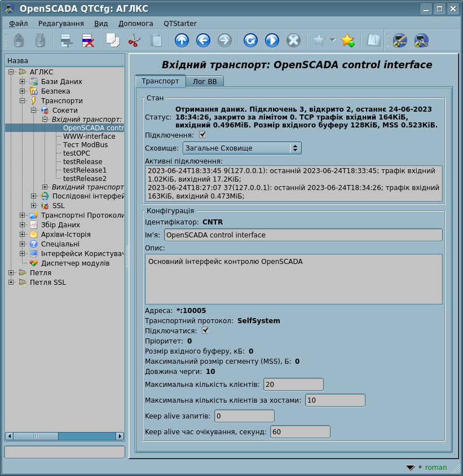Select the Транспорт tab
The width and height of the screenshot is (463, 476).
click(160, 81)
